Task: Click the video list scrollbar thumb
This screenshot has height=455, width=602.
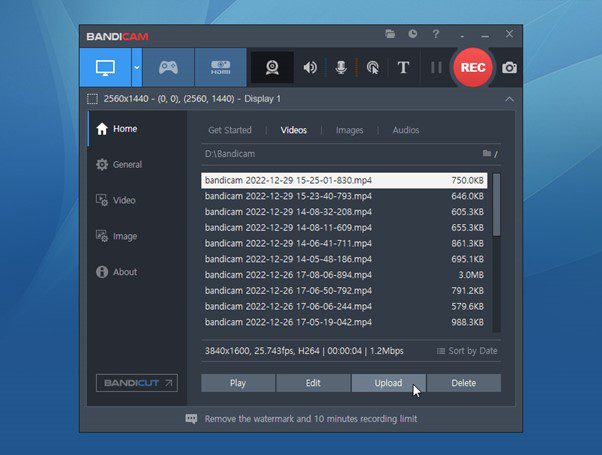Action: [x=496, y=204]
